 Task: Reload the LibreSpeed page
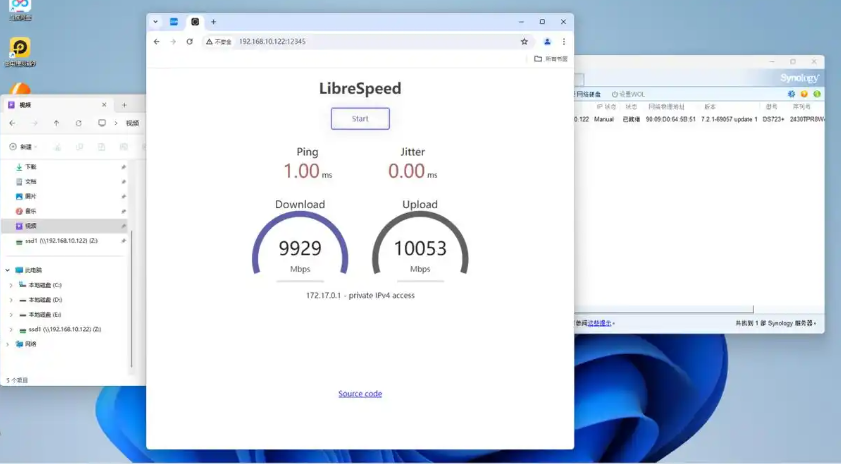pos(189,41)
